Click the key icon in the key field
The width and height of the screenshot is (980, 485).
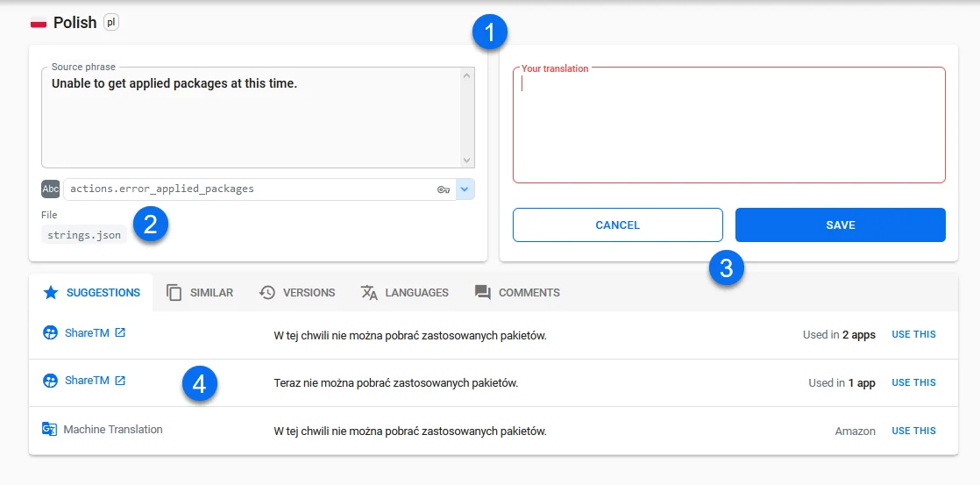[x=444, y=189]
